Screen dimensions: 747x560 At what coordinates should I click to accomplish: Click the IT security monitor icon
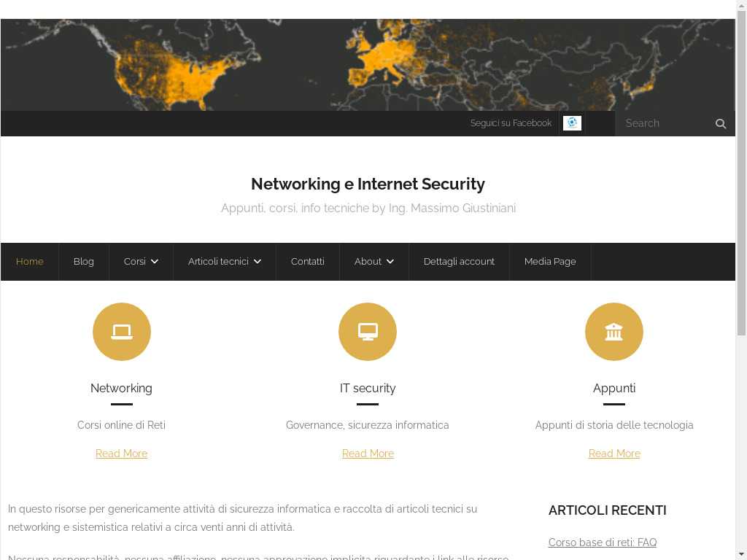coord(368,332)
